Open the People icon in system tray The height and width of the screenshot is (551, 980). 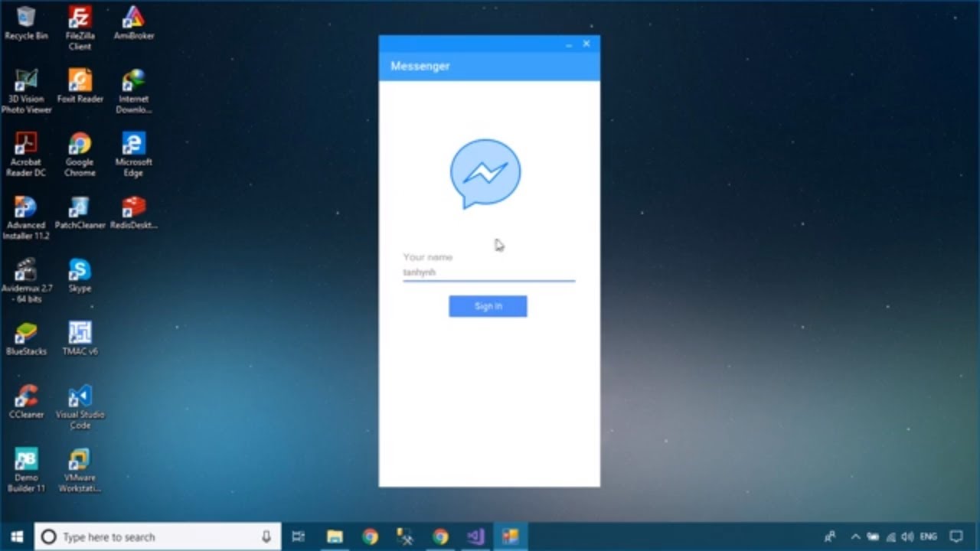[830, 536]
